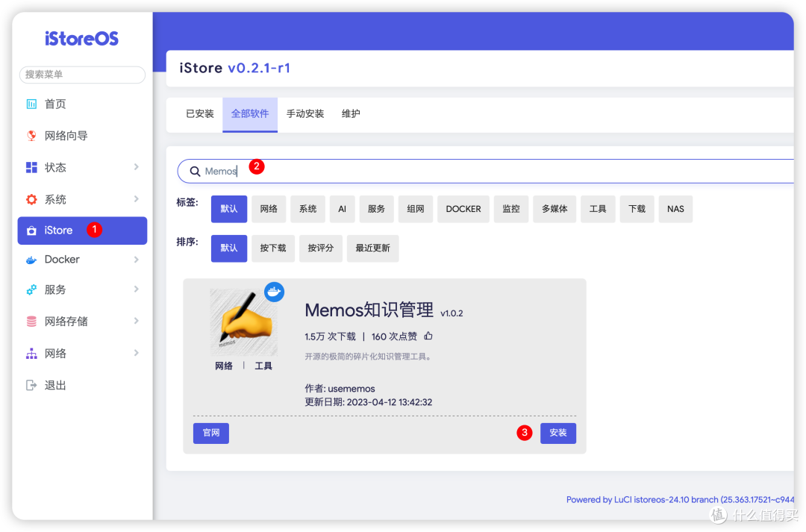Filter by the 监控 tag
806x532 pixels.
coord(511,209)
